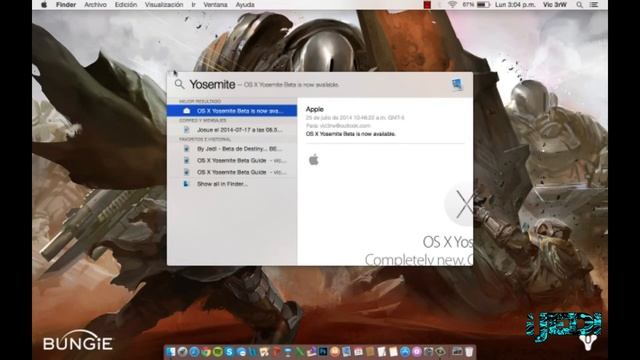
Task: Click the Apple sender name in preview
Action: [315, 109]
